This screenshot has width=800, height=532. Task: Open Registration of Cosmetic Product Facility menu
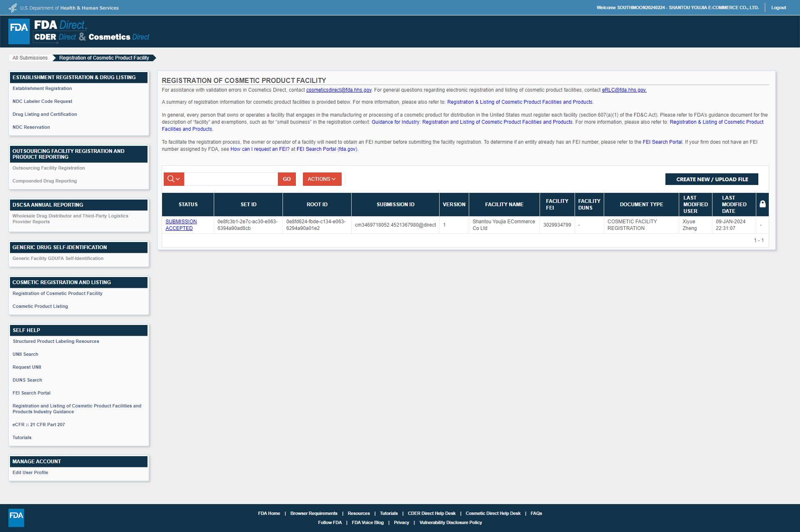point(57,293)
